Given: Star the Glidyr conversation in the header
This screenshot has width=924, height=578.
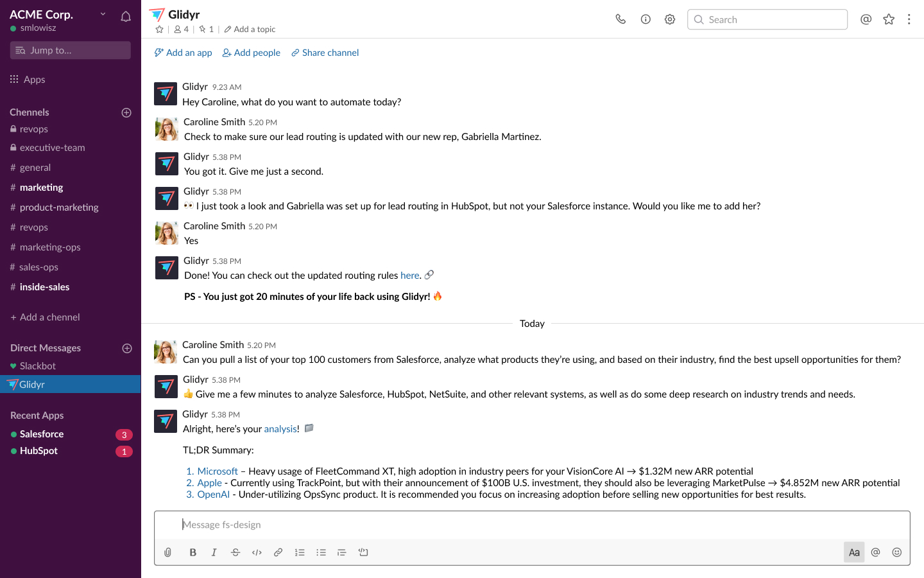Looking at the screenshot, I should point(159,29).
